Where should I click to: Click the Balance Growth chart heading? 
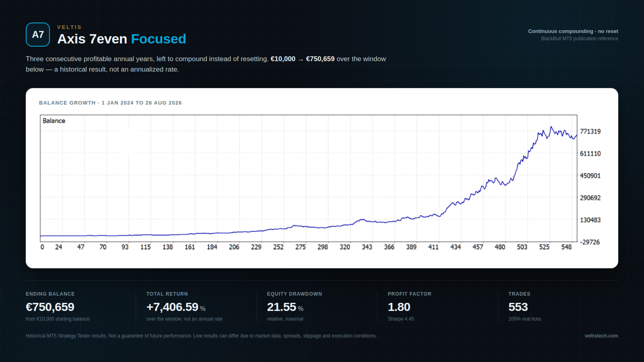click(110, 103)
